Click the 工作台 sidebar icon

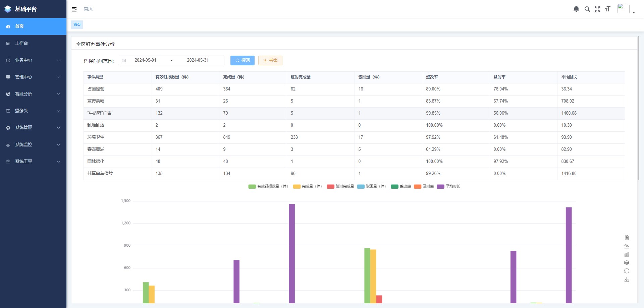point(8,43)
